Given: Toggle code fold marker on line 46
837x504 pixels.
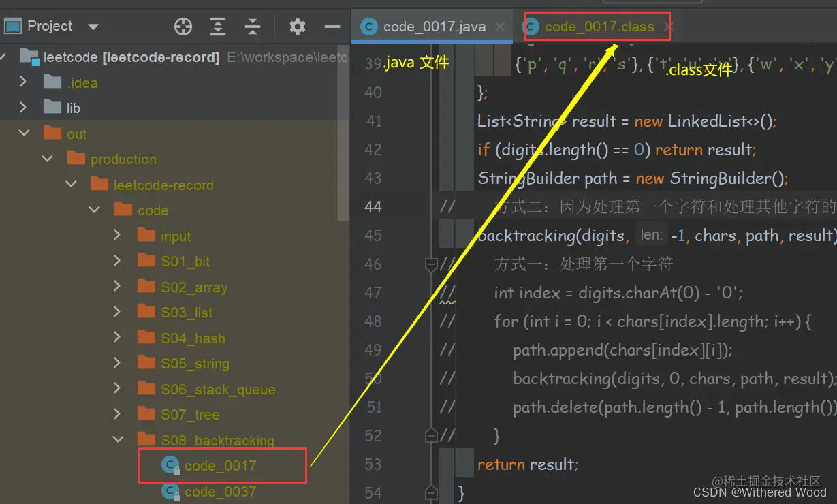Looking at the screenshot, I should click(x=430, y=264).
